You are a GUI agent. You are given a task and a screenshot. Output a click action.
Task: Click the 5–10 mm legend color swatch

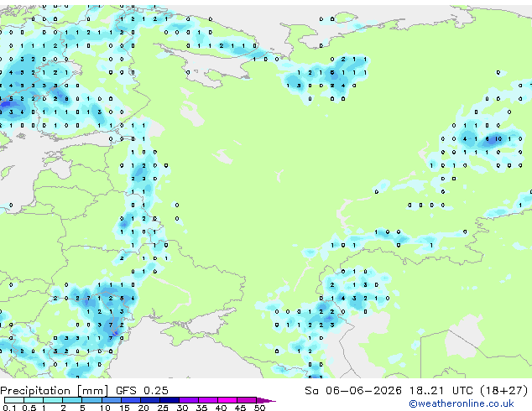91,400
